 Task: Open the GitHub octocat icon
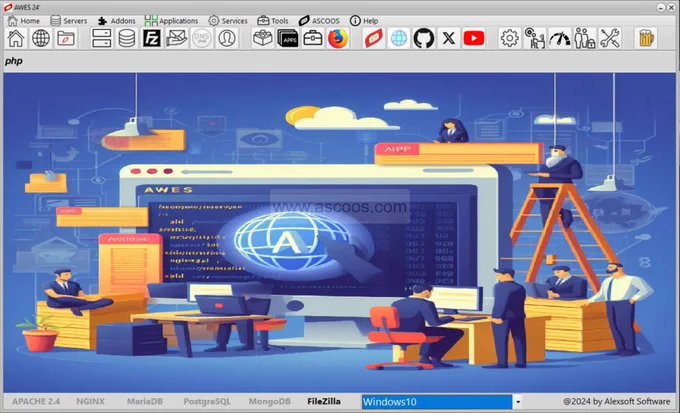pyautogui.click(x=424, y=38)
